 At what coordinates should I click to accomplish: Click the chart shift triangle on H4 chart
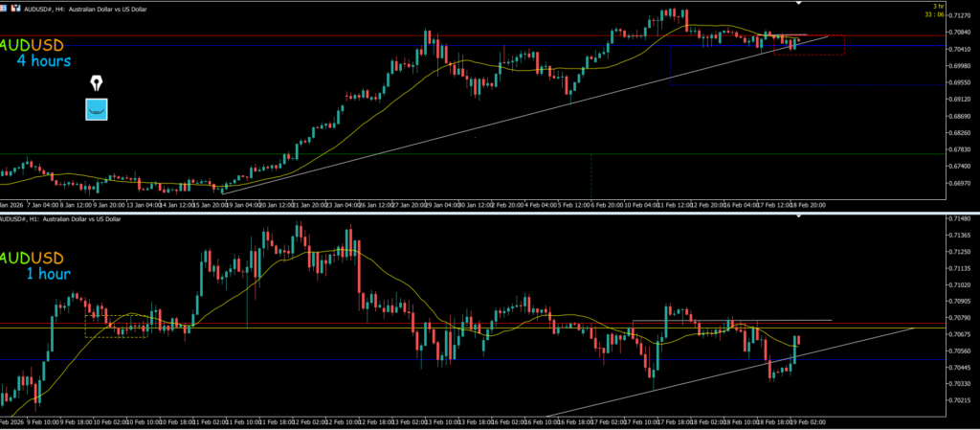798,3
